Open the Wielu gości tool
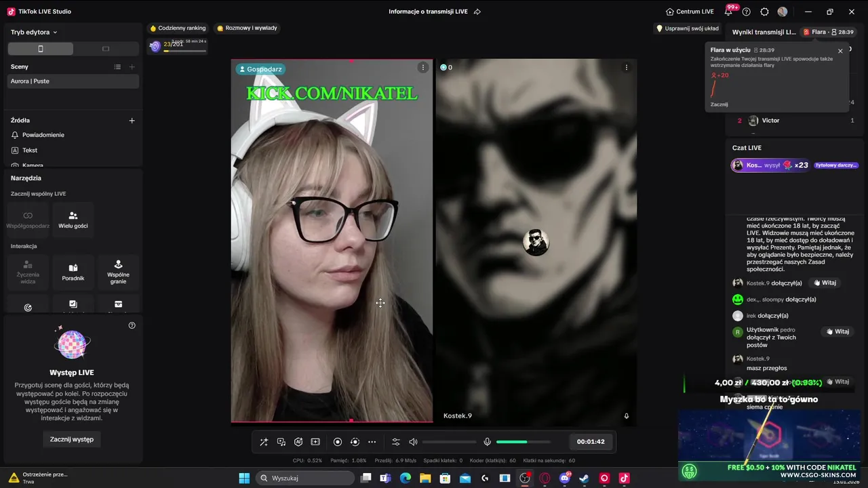This screenshot has height=488, width=868. 73,220
